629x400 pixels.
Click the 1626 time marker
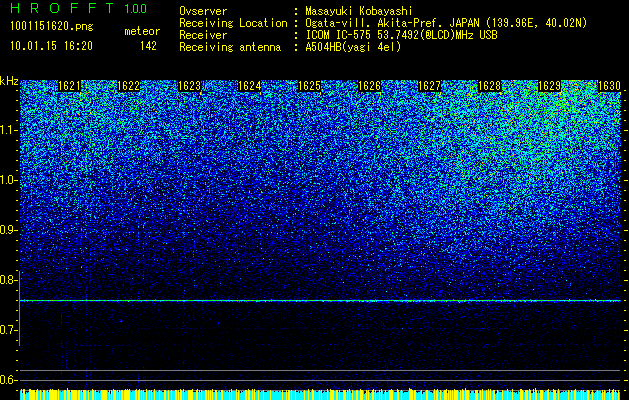pos(369,86)
